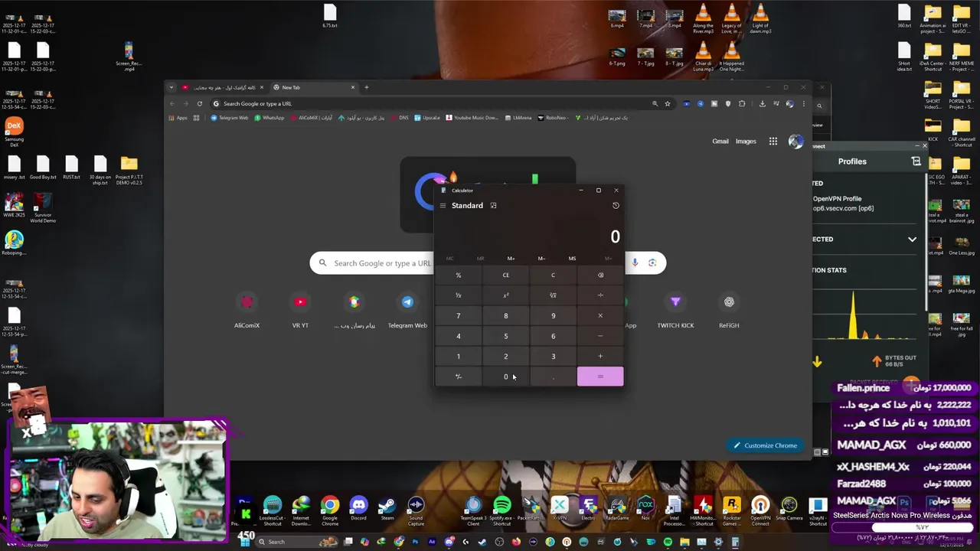Click digit 9 in Calculator
This screenshot has height=551, width=980.
(x=553, y=316)
